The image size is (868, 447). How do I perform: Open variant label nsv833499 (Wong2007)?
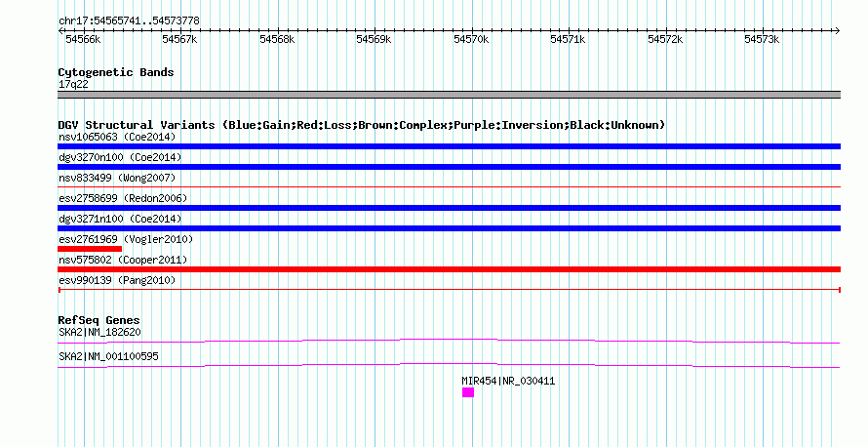(x=117, y=178)
